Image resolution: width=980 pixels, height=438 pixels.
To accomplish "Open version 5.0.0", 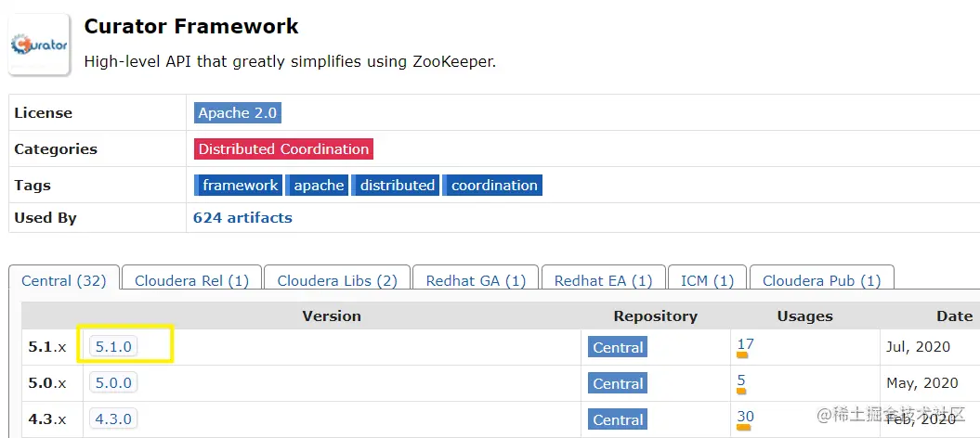I will point(113,383).
